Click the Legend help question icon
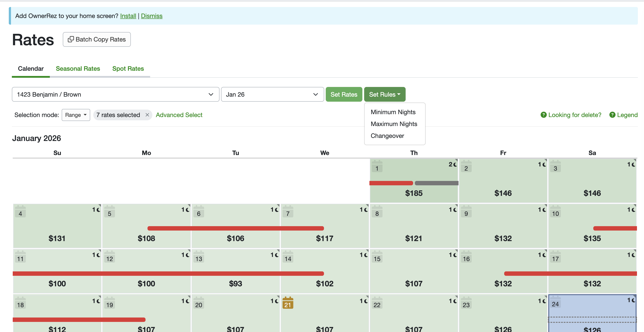The image size is (644, 332). click(612, 115)
